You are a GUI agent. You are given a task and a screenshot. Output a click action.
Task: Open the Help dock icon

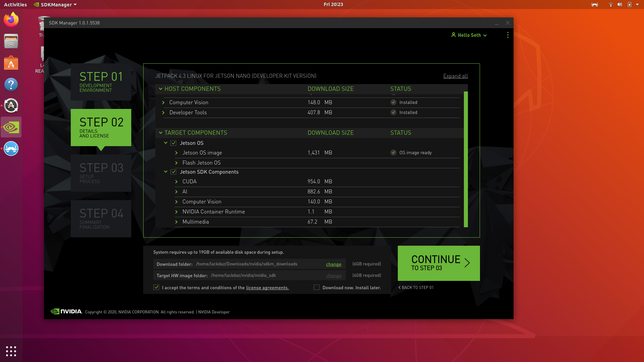click(x=11, y=84)
